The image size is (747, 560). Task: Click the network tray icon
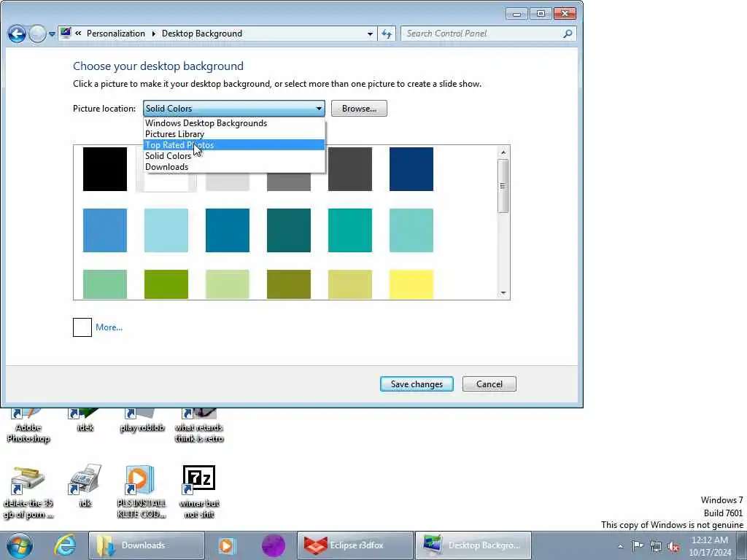click(656, 546)
